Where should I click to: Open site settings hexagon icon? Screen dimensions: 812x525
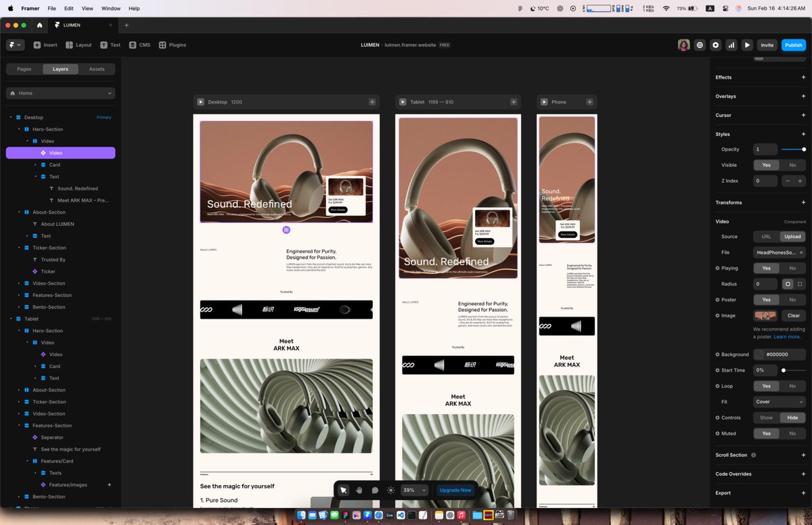point(716,45)
